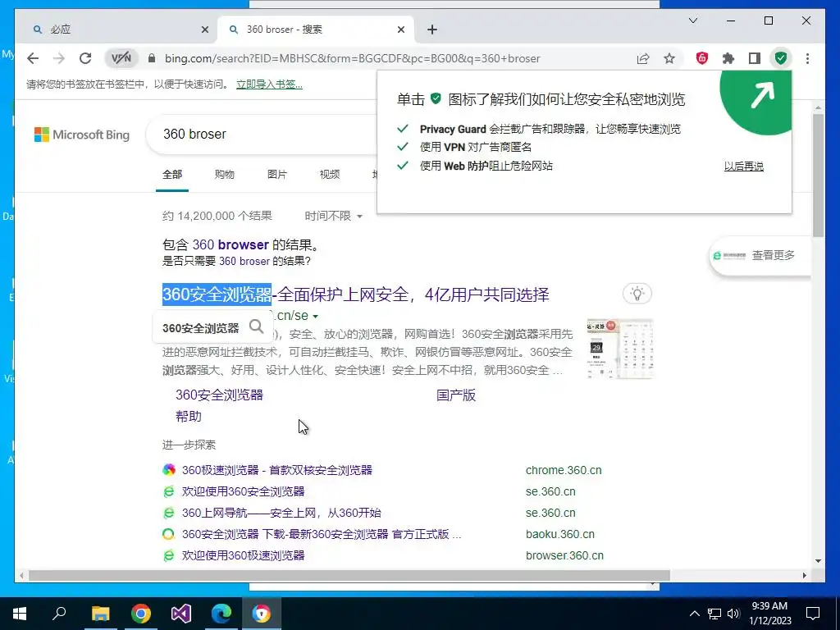
Task: Click the address bar URL field
Action: [x=352, y=58]
